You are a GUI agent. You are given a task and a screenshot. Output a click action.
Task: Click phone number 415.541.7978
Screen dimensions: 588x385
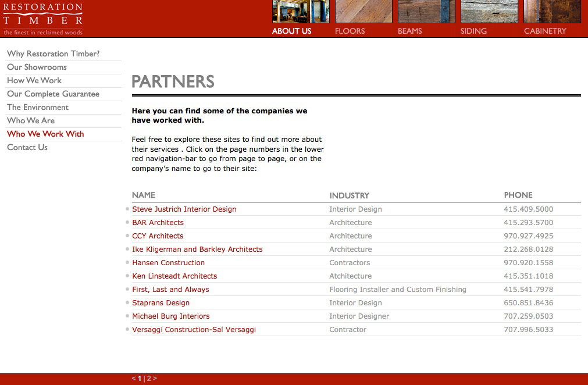[x=528, y=290]
